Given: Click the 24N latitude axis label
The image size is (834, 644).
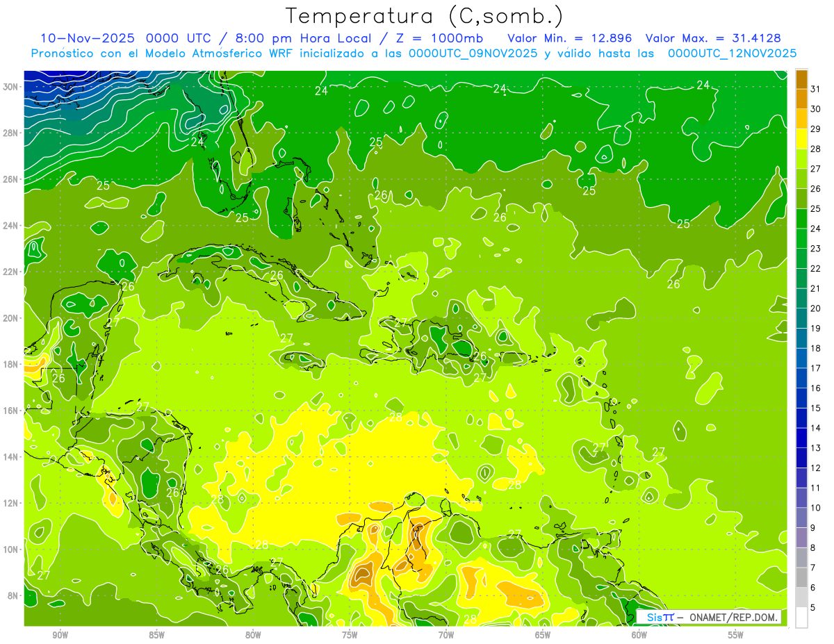Looking at the screenshot, I should [x=12, y=226].
